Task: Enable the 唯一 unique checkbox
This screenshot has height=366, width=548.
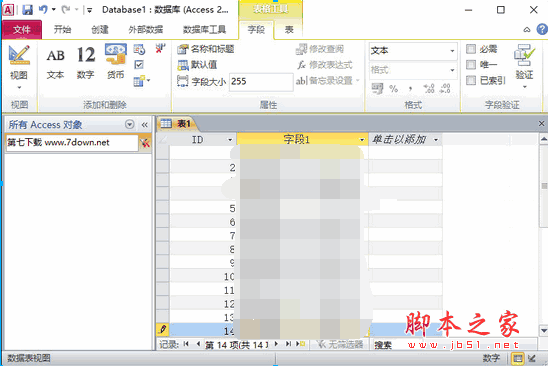Action: [x=471, y=65]
